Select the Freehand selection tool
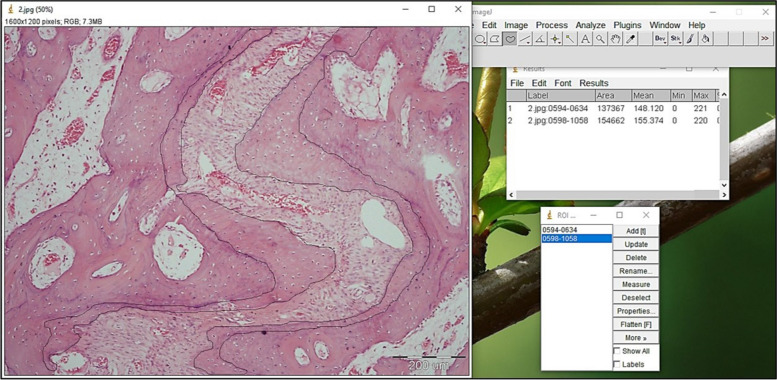Image resolution: width=777 pixels, height=380 pixels. pyautogui.click(x=510, y=39)
